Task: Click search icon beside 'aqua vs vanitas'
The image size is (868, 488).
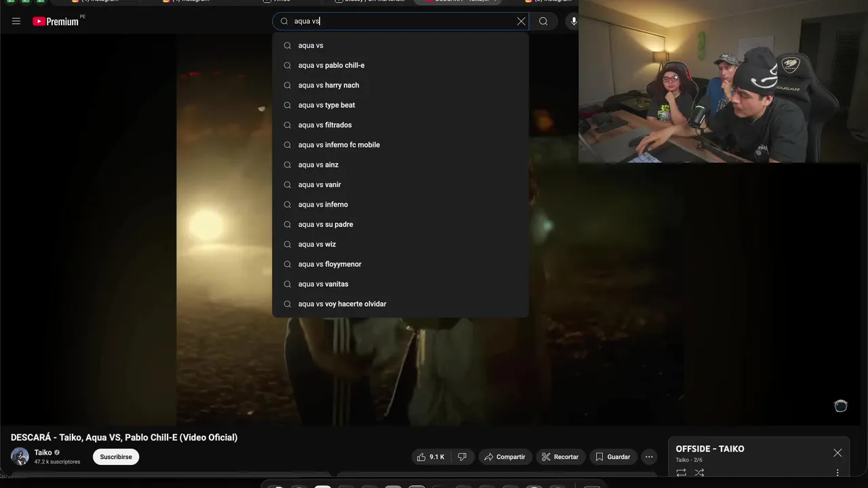Action: click(x=288, y=284)
